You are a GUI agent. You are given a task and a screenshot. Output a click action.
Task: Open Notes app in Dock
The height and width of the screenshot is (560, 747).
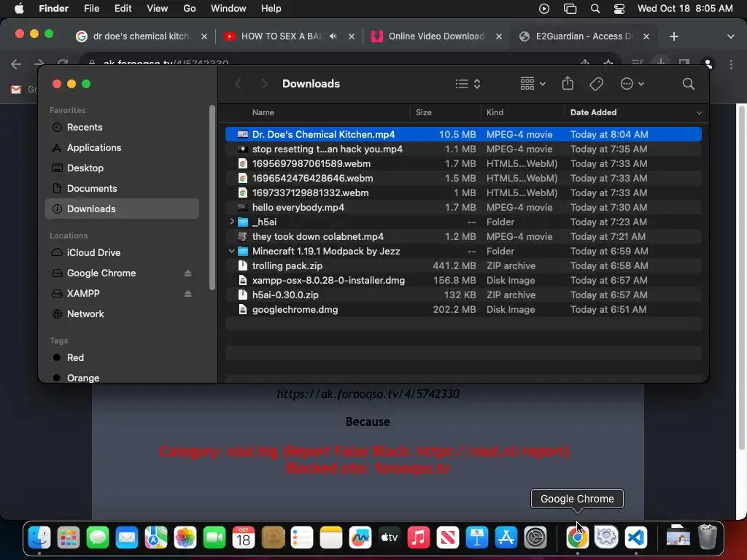[331, 537]
